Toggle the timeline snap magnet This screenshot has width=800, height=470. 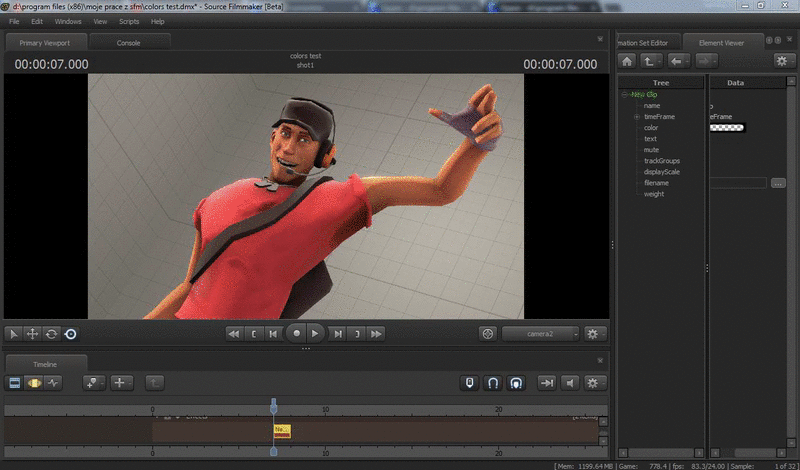[492, 383]
